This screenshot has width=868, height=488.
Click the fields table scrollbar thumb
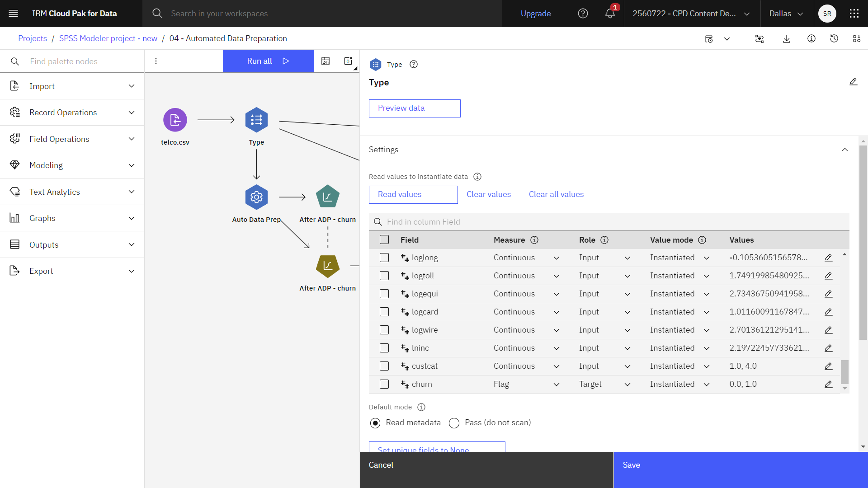coord(844,372)
